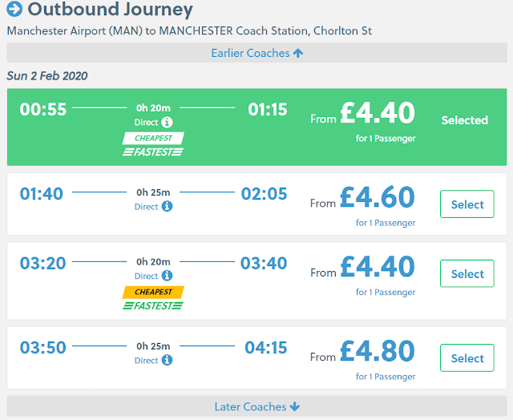The image size is (513, 420).
Task: Click the £4.80 price
Action: [x=377, y=352]
